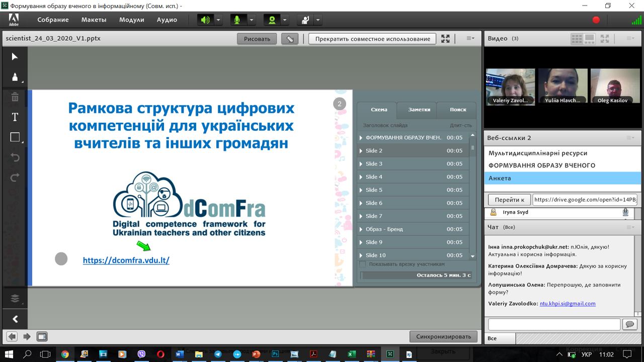Open the share pod options menu
The width and height of the screenshot is (644, 362).
click(470, 38)
